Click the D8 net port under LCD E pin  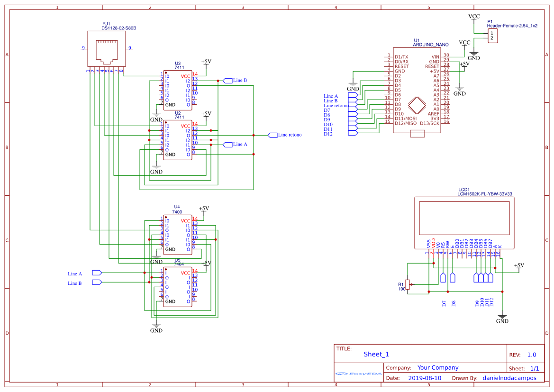point(453,277)
